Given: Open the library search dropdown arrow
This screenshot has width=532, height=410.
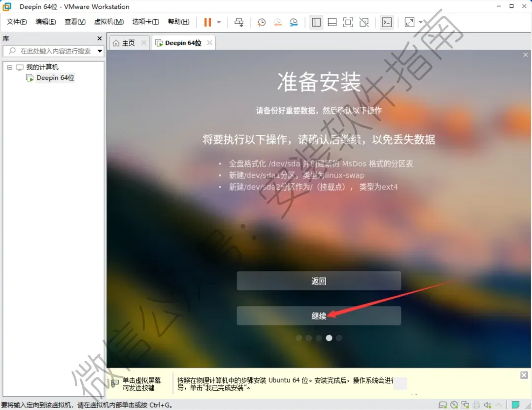Looking at the screenshot, I should click(100, 51).
